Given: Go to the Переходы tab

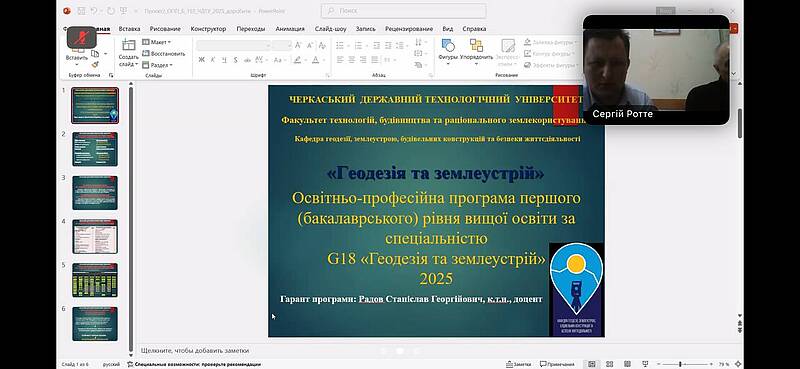Looking at the screenshot, I should tap(250, 29).
